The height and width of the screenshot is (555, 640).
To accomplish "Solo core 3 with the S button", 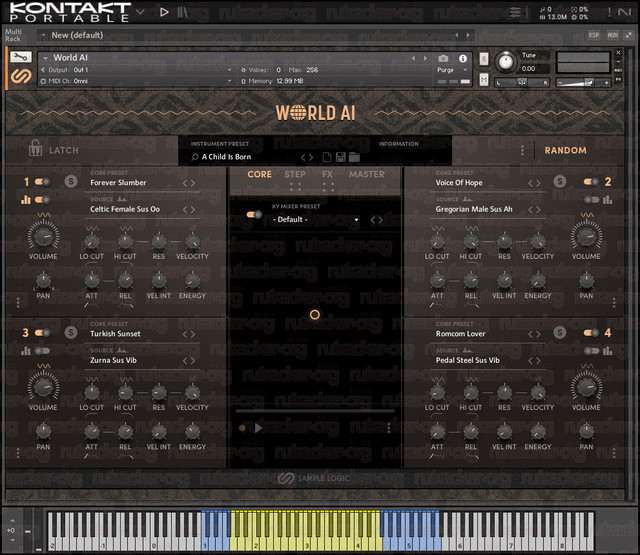I will (71, 333).
